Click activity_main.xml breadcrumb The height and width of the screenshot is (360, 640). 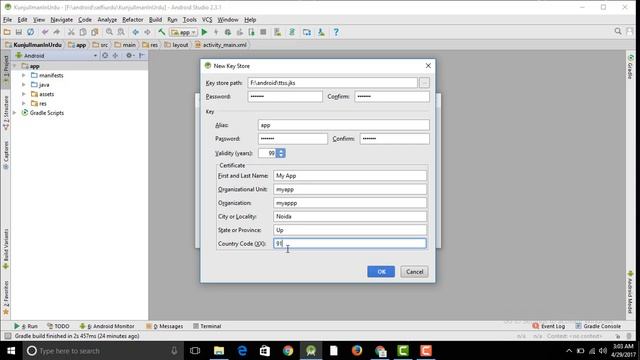click(x=221, y=45)
